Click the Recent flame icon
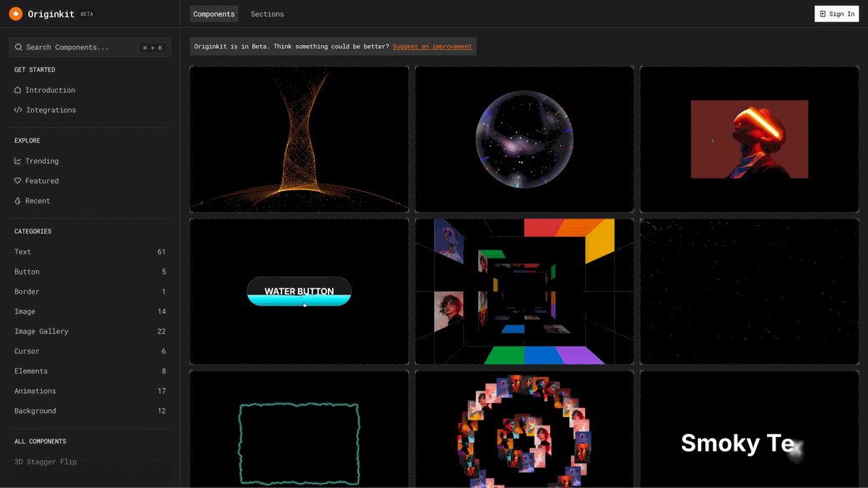This screenshot has width=868, height=488. 18,200
